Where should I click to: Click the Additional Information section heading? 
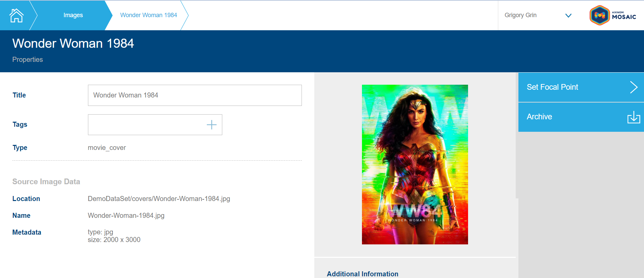tap(362, 274)
